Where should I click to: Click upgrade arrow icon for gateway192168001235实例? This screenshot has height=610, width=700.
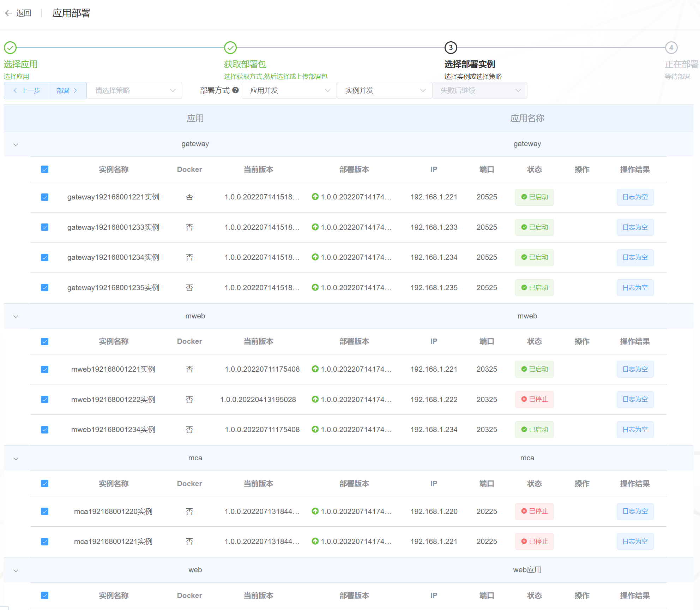[x=315, y=287]
